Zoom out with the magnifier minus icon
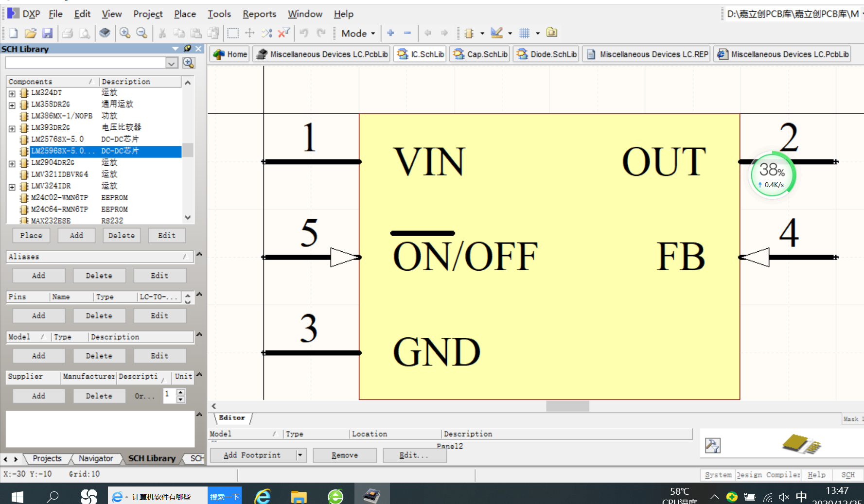Screen dimensions: 864x504 pyautogui.click(x=141, y=33)
